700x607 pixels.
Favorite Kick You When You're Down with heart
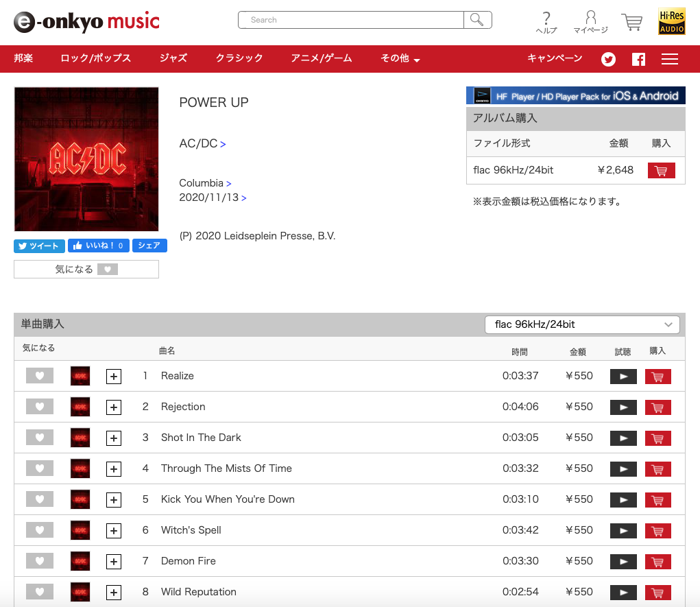point(40,499)
